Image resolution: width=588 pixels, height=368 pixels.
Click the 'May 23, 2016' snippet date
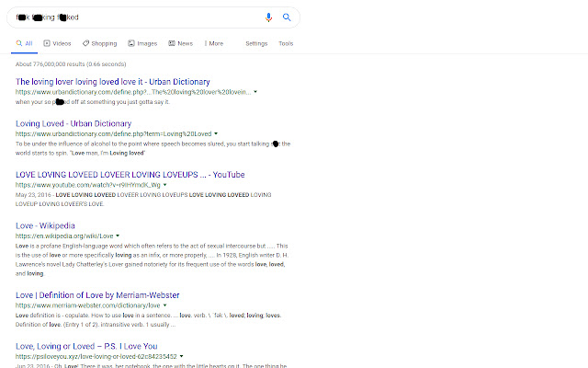click(x=33, y=195)
